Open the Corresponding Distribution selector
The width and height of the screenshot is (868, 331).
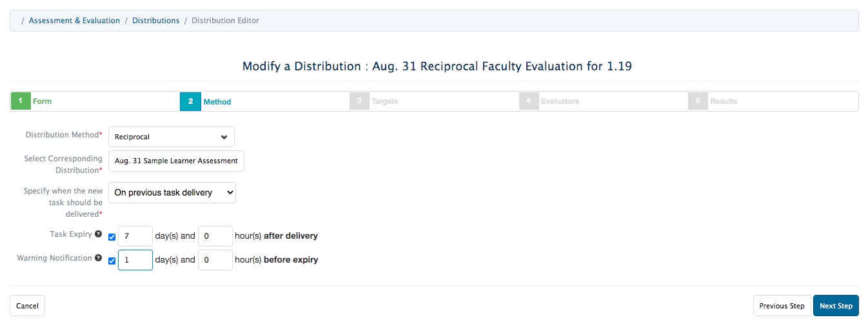(x=176, y=161)
